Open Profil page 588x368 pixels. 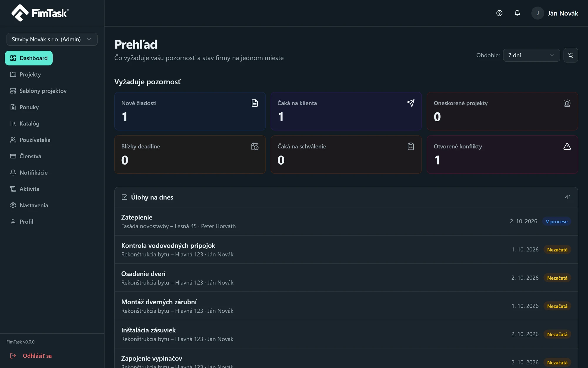pyautogui.click(x=21, y=222)
